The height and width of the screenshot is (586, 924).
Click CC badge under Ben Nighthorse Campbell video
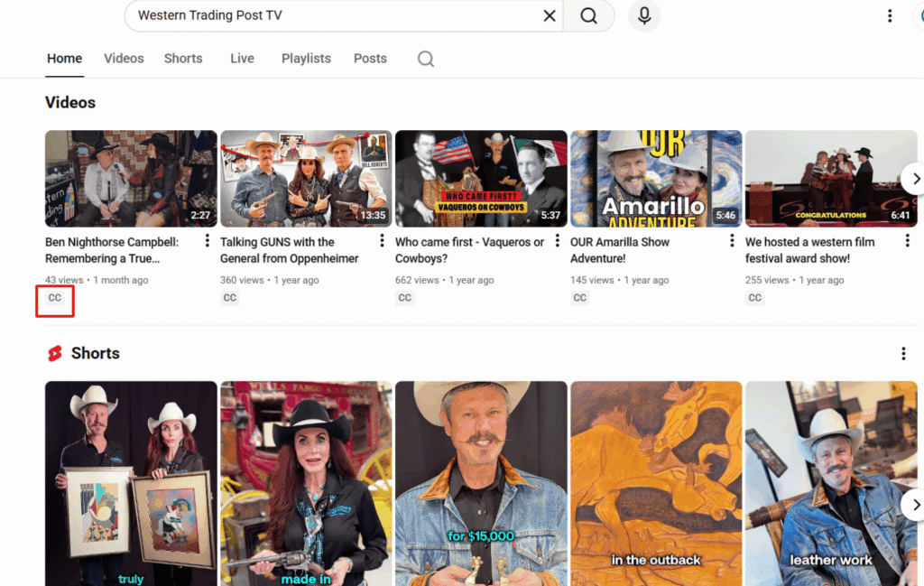[x=55, y=298]
